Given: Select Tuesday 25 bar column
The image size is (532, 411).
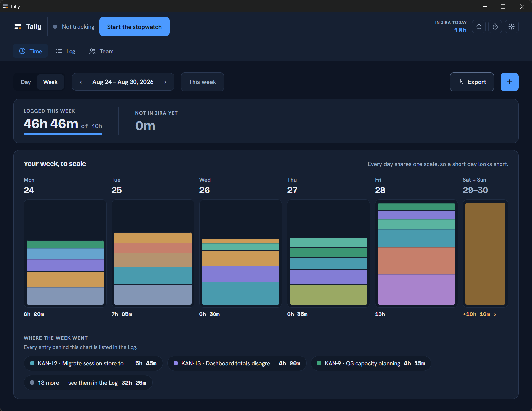Looking at the screenshot, I should tap(153, 253).
